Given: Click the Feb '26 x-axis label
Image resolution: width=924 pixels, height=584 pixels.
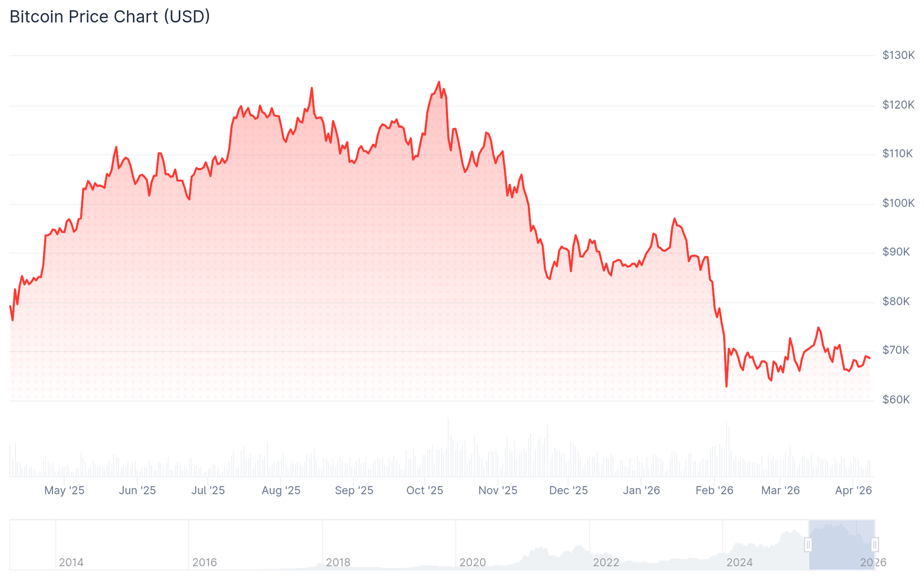Looking at the screenshot, I should (714, 491).
